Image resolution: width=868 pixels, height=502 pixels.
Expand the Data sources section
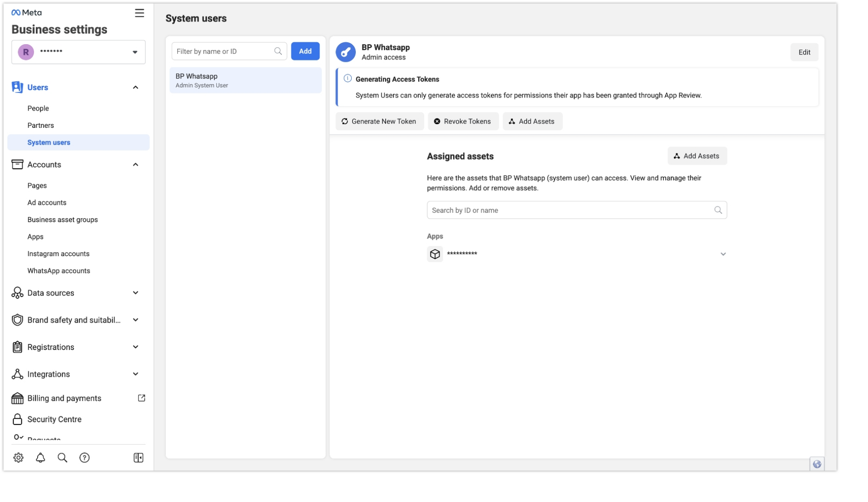pyautogui.click(x=135, y=293)
